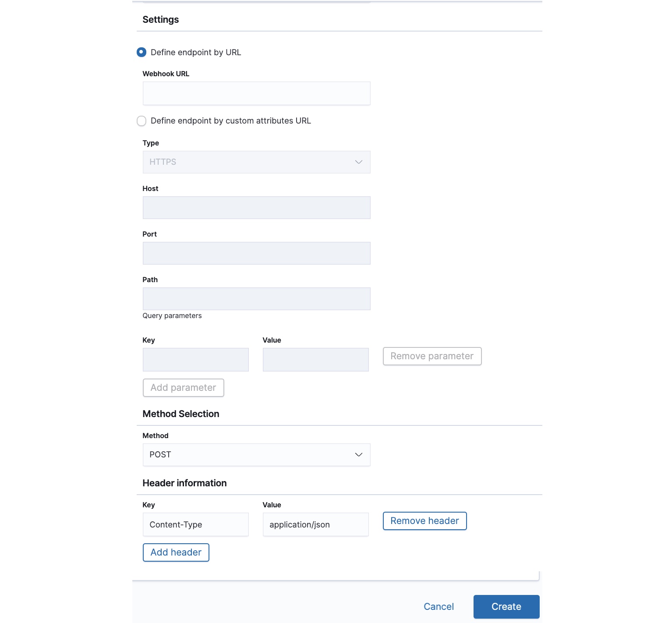The image size is (672, 623).
Task: Click the chevron arrow in Method dropdown
Action: click(359, 455)
